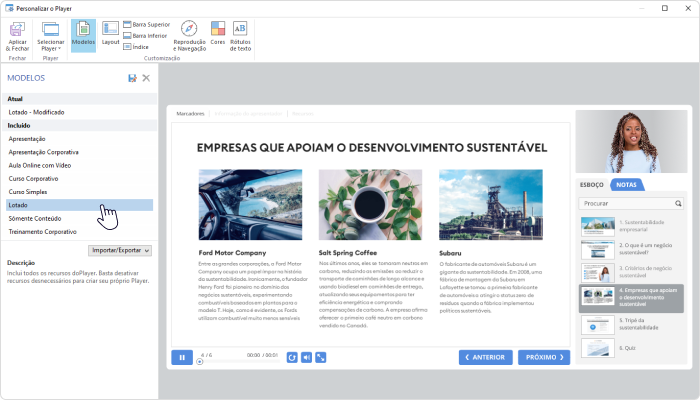Screen dimensions: 700x400
Task: Choose the Somente Conteúdo model
Action: pos(79,218)
